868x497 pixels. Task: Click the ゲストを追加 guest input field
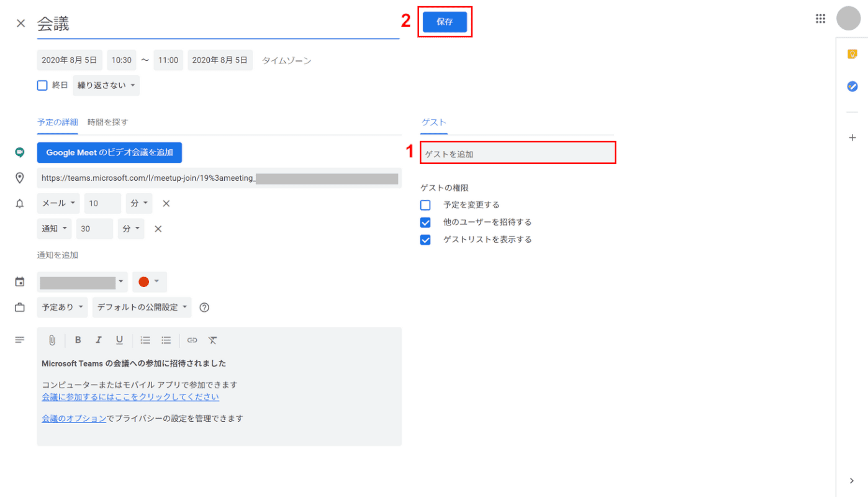pyautogui.click(x=518, y=153)
